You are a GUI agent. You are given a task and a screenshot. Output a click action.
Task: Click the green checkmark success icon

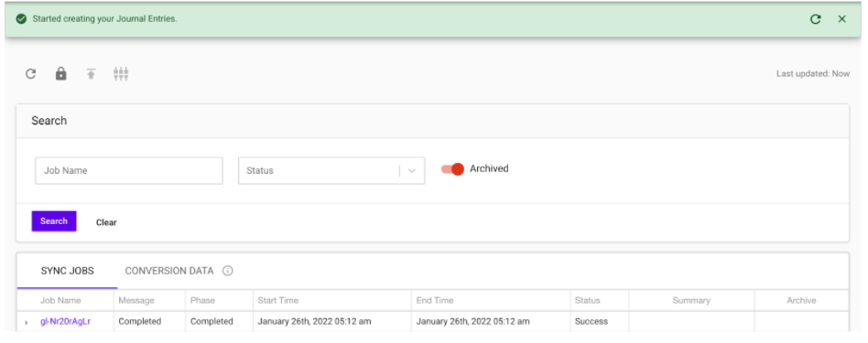click(x=21, y=19)
